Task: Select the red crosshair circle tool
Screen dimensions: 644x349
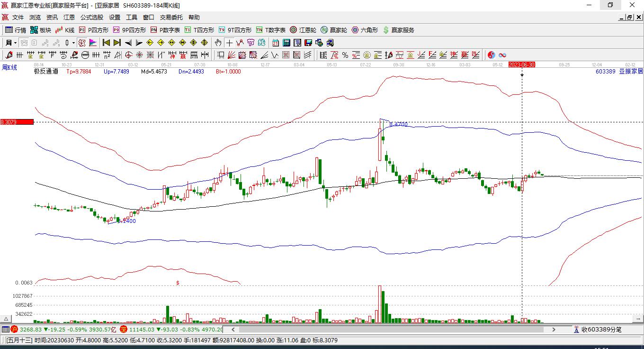Action: tap(129, 55)
